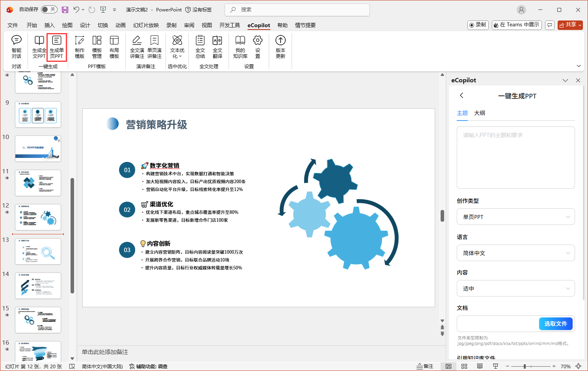
Task: Switch to slide sorter view
Action: [x=464, y=366]
